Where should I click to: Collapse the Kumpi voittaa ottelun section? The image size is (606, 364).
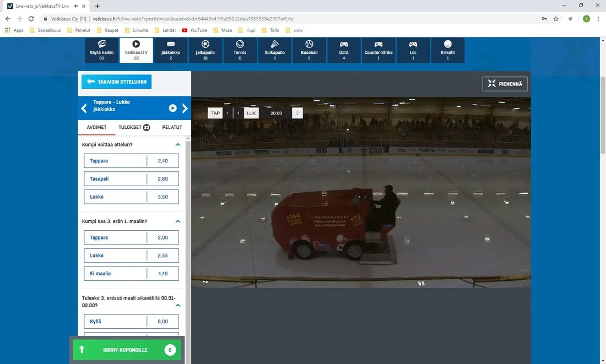pos(177,145)
